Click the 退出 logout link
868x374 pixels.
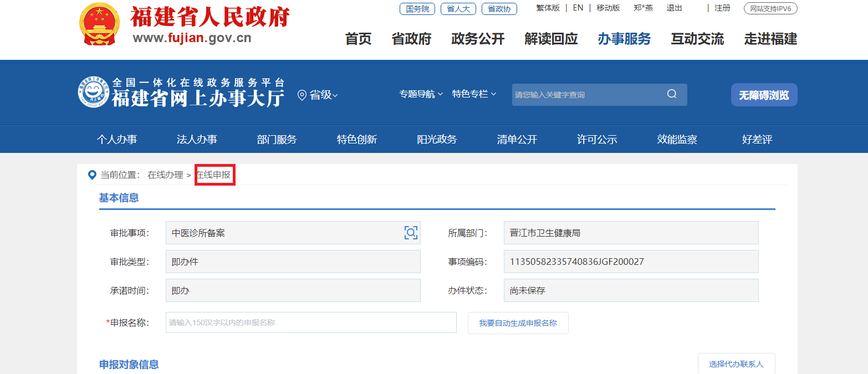coord(674,8)
